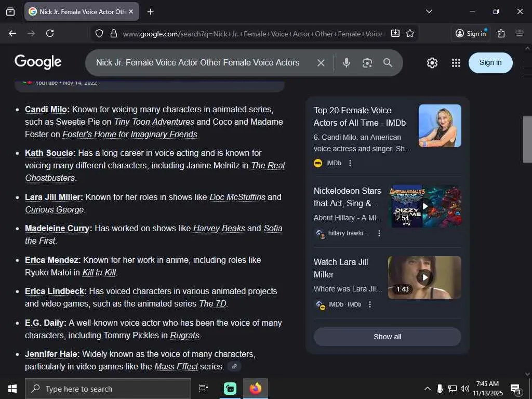Open Nickelodeon Stars that Act, Sing result
This screenshot has width=532, height=399.
348,197
